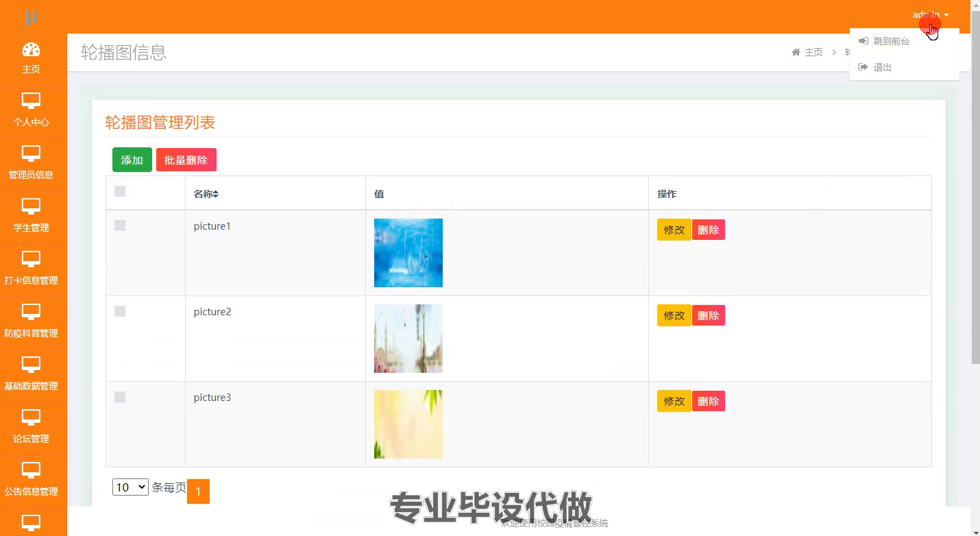Screen dimensions: 980x536
Task: Open 管理员信息 monitor icon in sidebar
Action: click(x=31, y=154)
